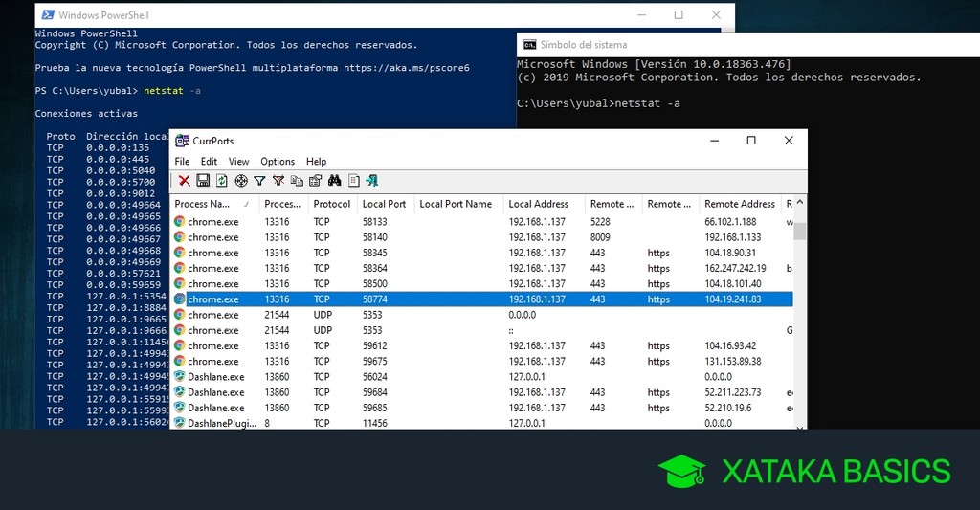Select remote address 162.247.242.19
The width and height of the screenshot is (980, 510).
[x=735, y=268]
